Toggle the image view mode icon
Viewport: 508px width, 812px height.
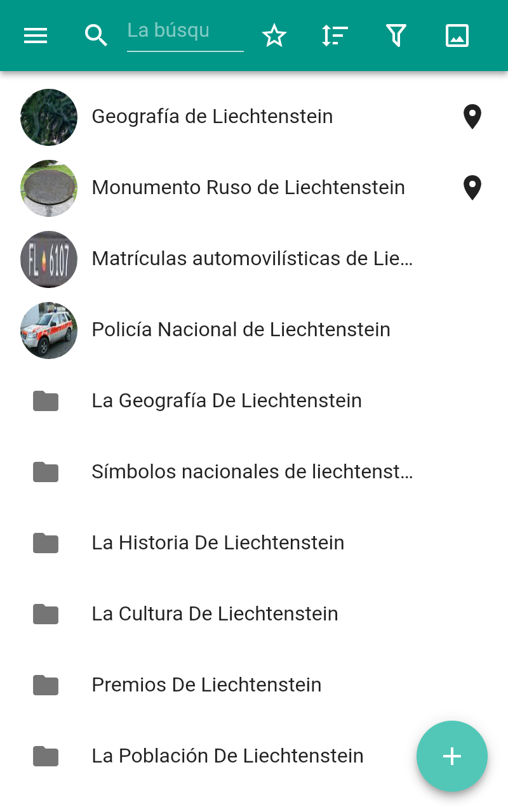point(457,36)
